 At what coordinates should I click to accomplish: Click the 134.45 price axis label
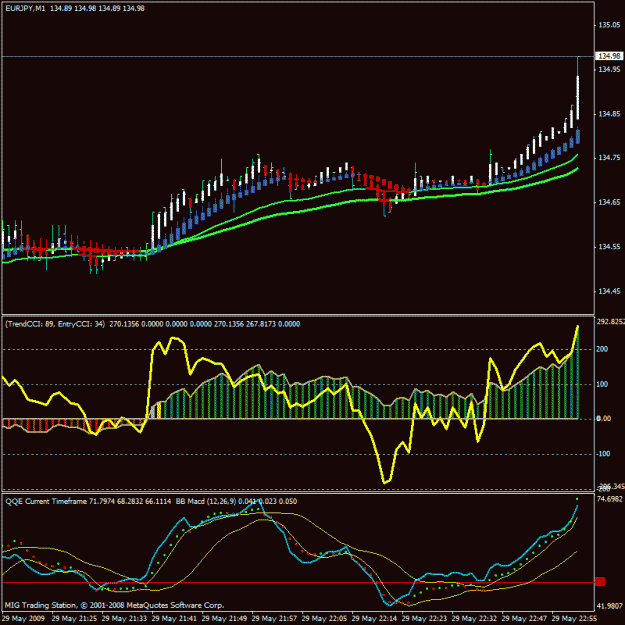click(609, 291)
